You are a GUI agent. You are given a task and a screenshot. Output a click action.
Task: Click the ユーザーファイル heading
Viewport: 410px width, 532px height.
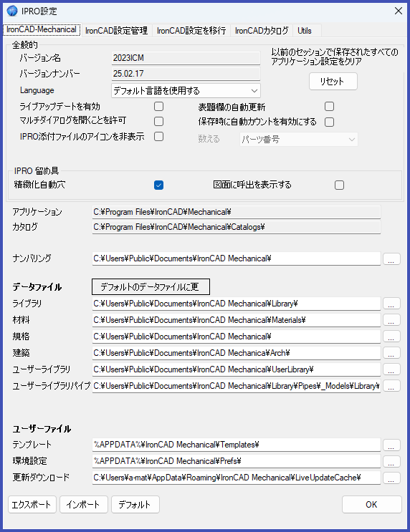42,429
